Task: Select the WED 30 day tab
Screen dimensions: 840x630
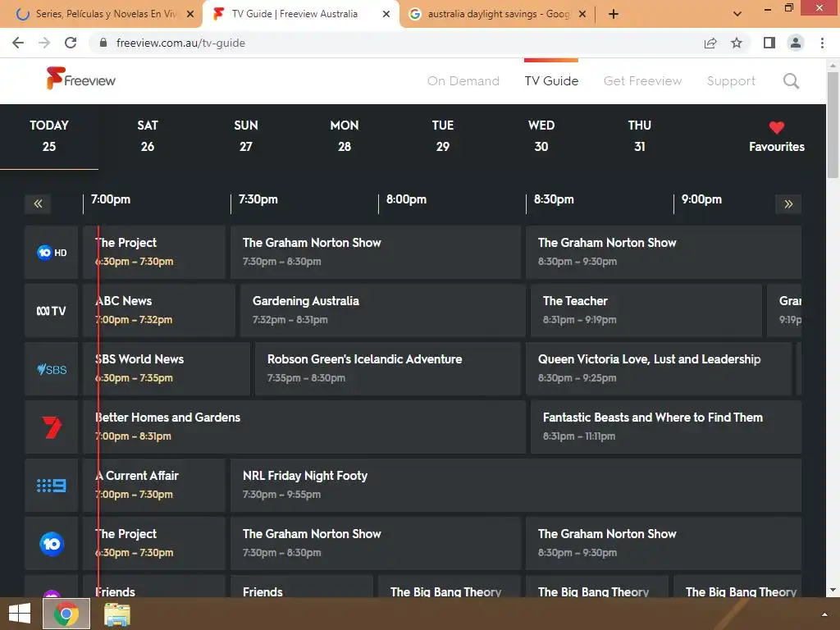Action: click(541, 136)
